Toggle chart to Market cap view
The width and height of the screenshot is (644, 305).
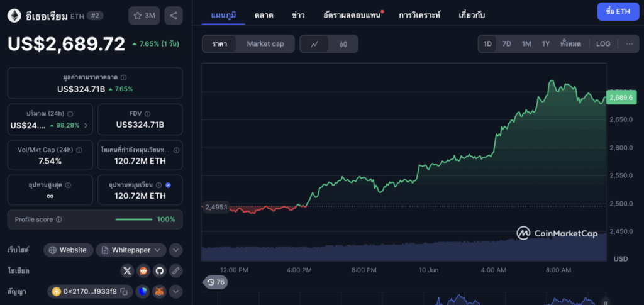tap(265, 44)
